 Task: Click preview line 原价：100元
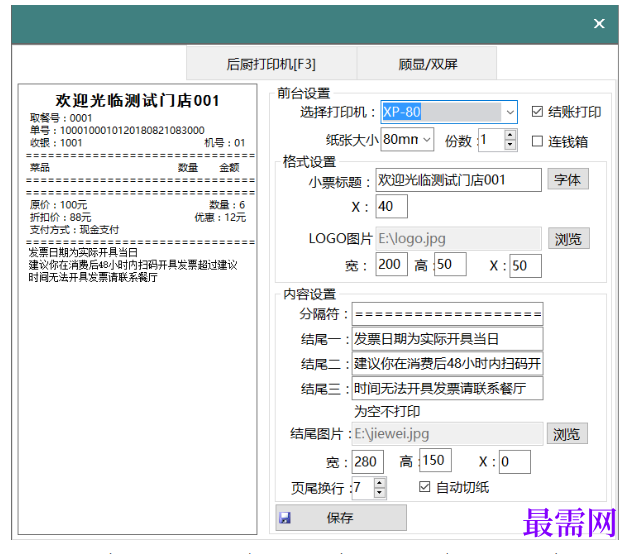58,205
